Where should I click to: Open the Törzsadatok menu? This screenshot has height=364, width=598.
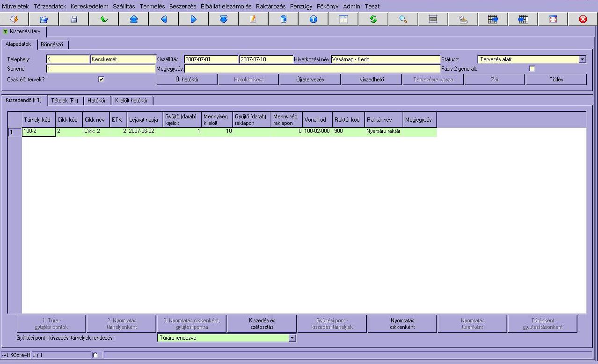pyautogui.click(x=50, y=7)
